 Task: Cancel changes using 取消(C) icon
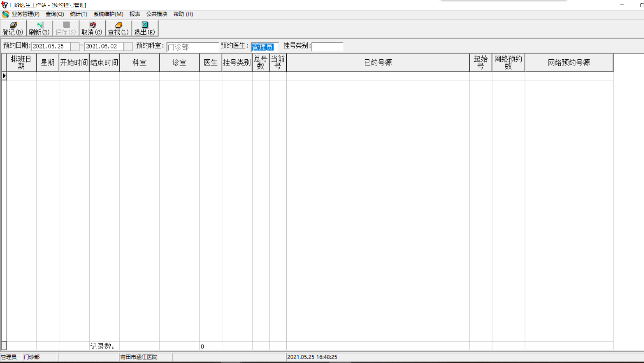coord(92,28)
